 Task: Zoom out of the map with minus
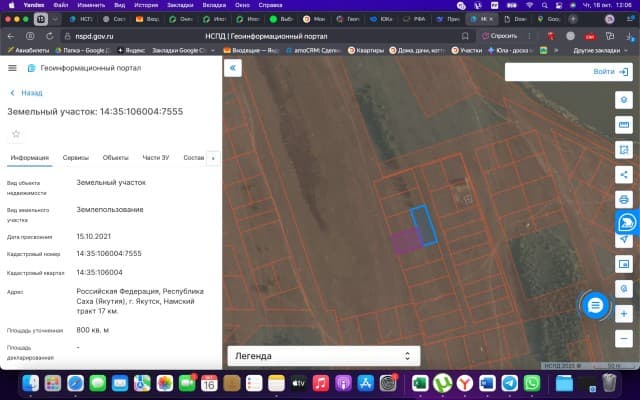(x=624, y=337)
